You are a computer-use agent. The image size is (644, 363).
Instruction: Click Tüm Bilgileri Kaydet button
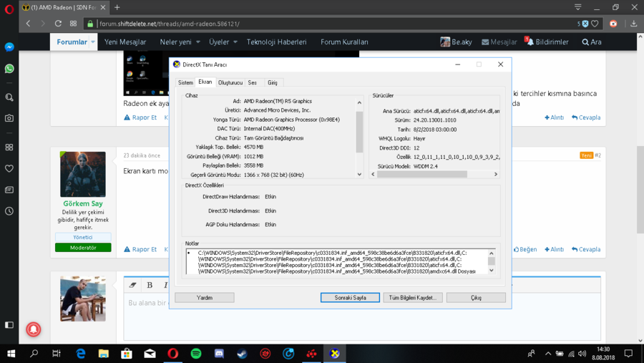point(413,298)
